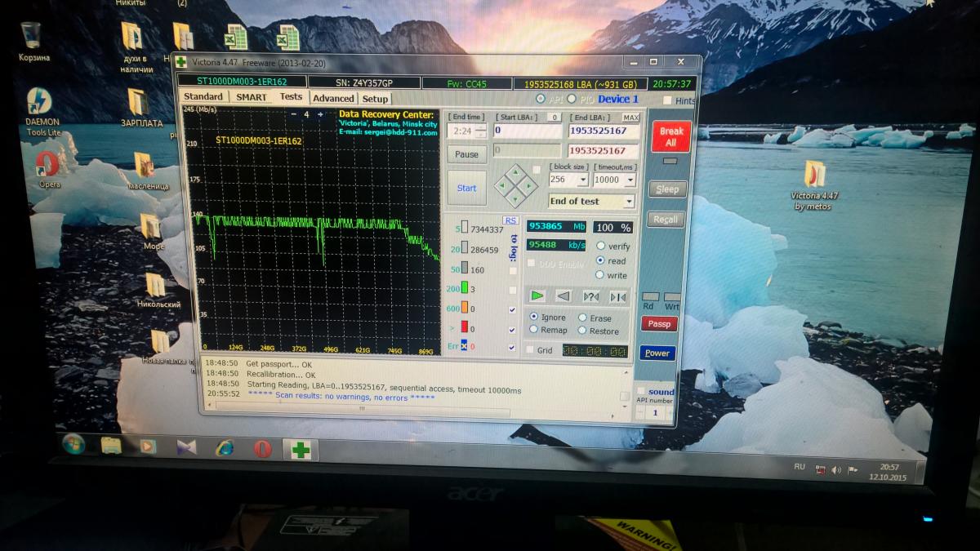Click the random seek '?' scan icon

[590, 297]
